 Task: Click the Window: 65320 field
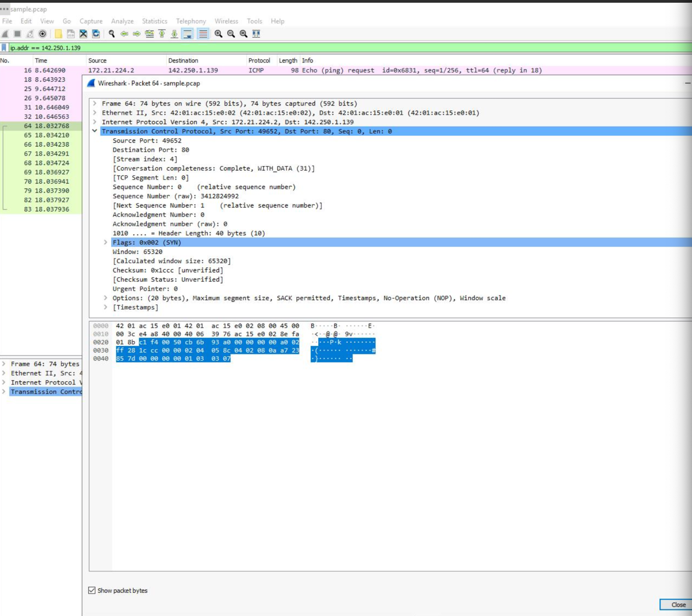click(138, 252)
